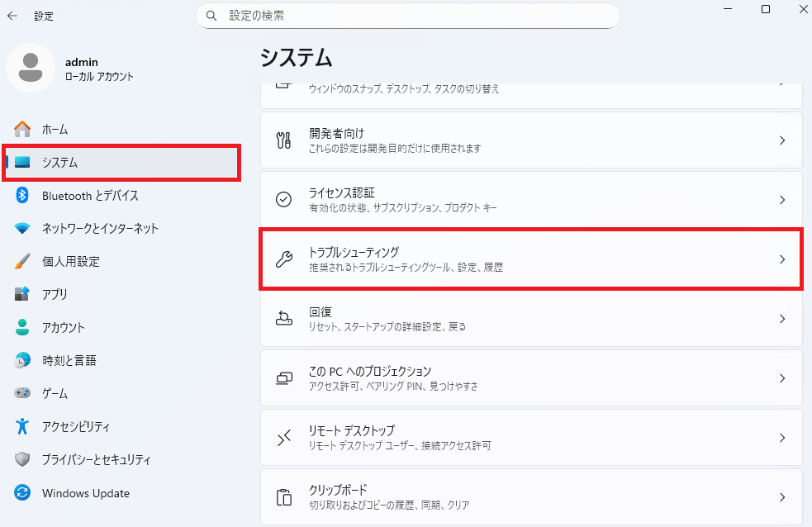This screenshot has height=527, width=812.
Task: Click '切り取りおよびコピーの履歴、同期、クリア' text
Action: tap(389, 506)
